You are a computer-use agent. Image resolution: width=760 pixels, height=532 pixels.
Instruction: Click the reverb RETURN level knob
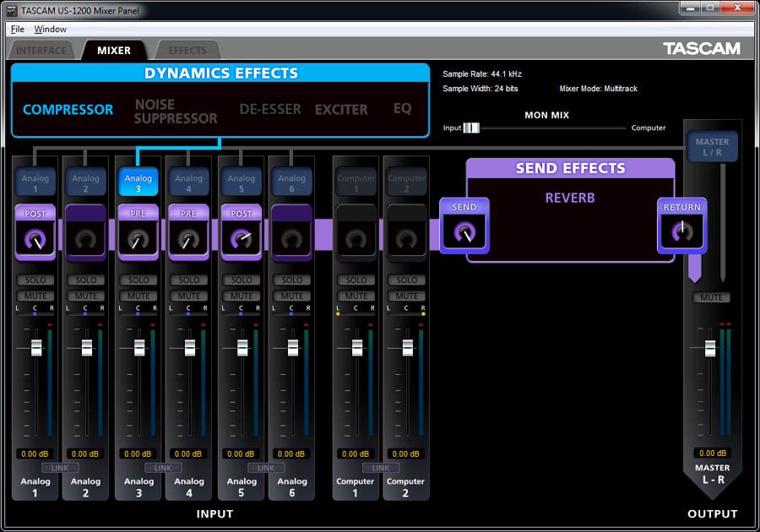click(682, 233)
